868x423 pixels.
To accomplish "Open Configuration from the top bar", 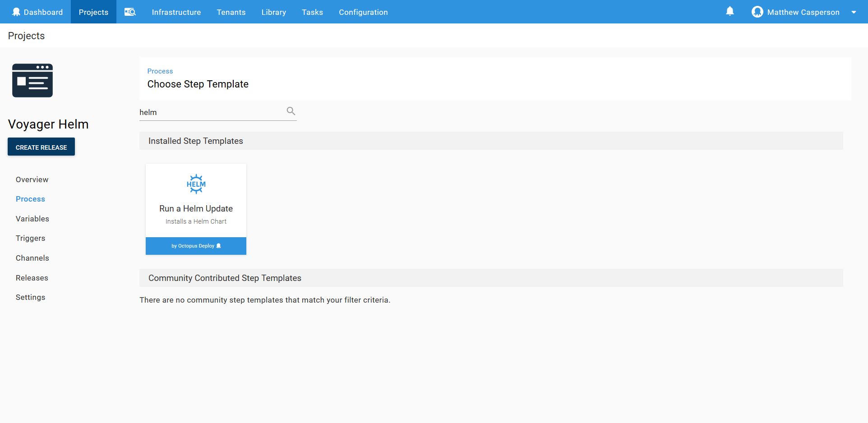I will point(363,12).
